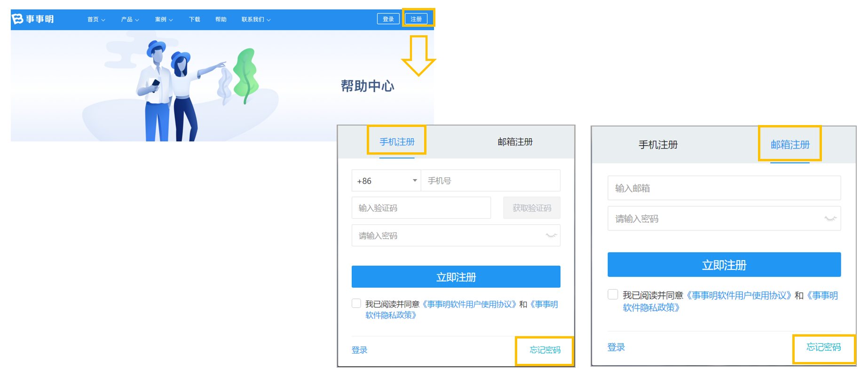Open the 联系我们 dropdown menu
Viewport: 868px width, 370px height.
pyautogui.click(x=256, y=19)
